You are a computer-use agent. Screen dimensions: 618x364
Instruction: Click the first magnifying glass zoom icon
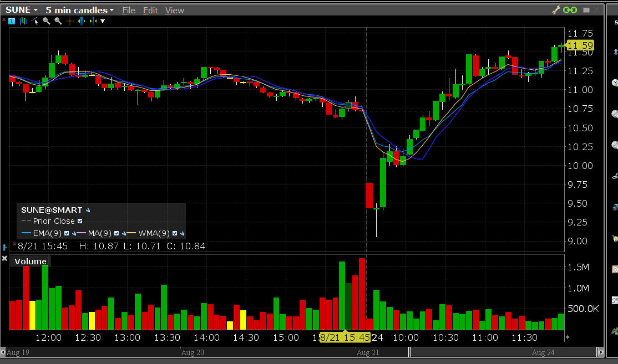(47, 21)
